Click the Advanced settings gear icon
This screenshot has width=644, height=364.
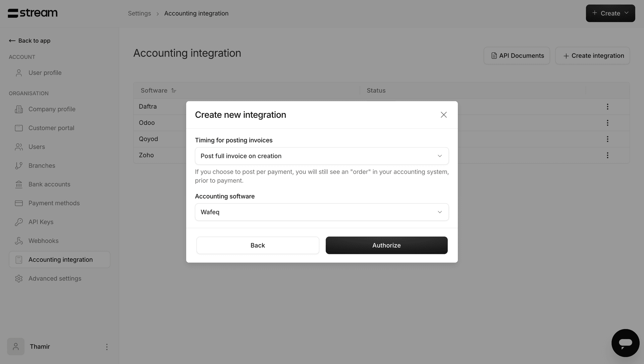click(x=19, y=278)
